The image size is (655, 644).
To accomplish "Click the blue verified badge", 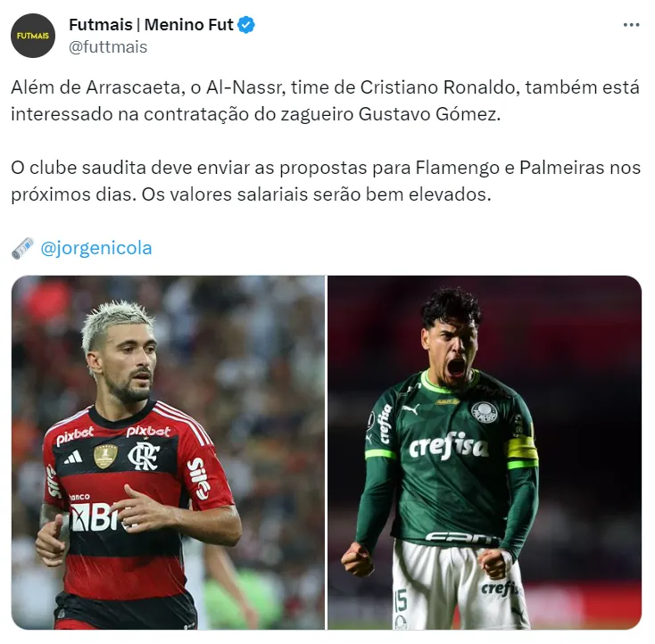I will (x=246, y=25).
